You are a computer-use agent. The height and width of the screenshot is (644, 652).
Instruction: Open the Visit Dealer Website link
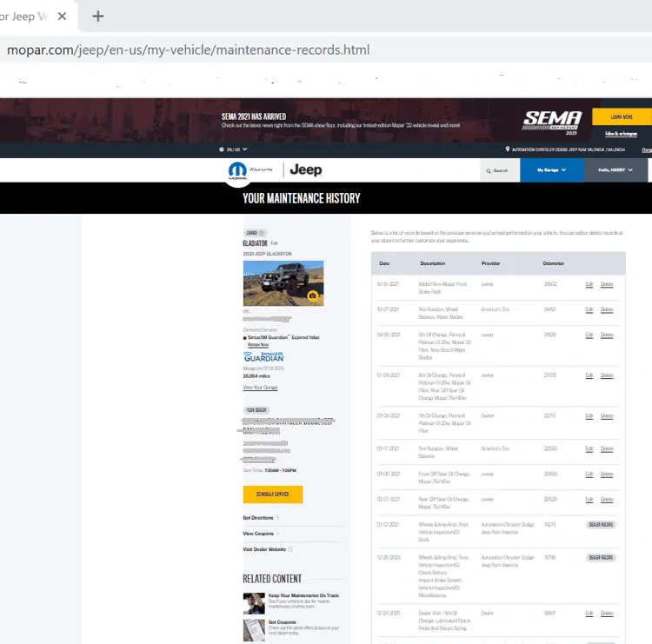click(x=268, y=549)
